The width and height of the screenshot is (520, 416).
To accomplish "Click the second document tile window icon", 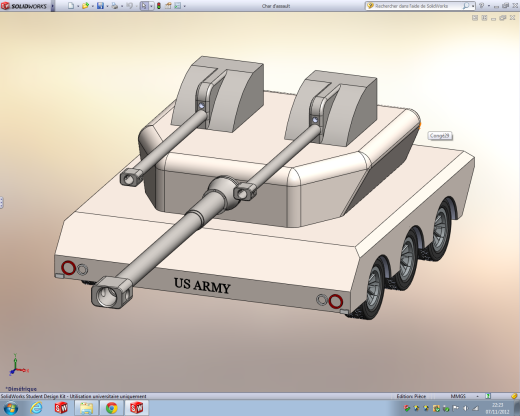I will click(x=484, y=18).
